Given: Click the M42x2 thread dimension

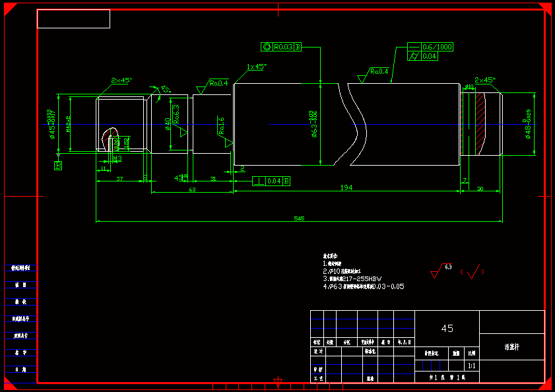Looking at the screenshot, I should click(x=68, y=124).
